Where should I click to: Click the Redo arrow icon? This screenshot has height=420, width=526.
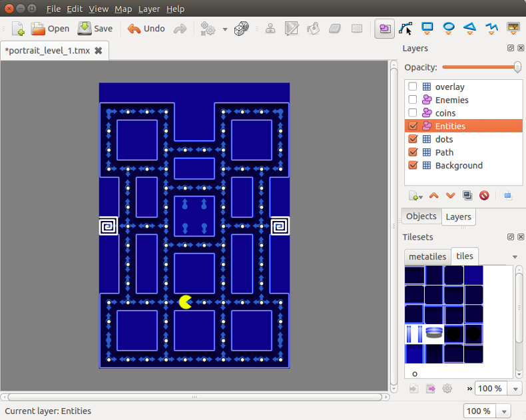180,29
